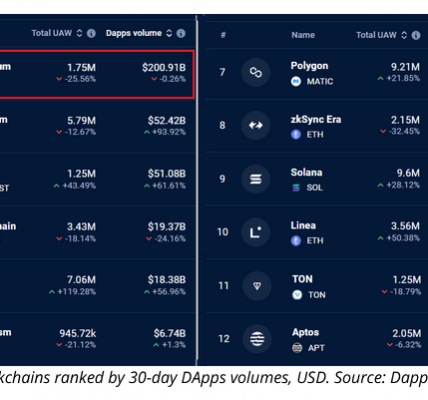Click the # rank column header
Viewport: 428px width, 400px height.
tap(223, 35)
